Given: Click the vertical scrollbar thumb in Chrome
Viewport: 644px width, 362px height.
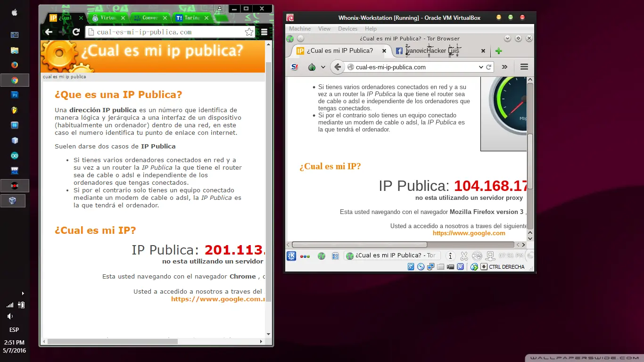Looking at the screenshot, I should pyautogui.click(x=269, y=181).
